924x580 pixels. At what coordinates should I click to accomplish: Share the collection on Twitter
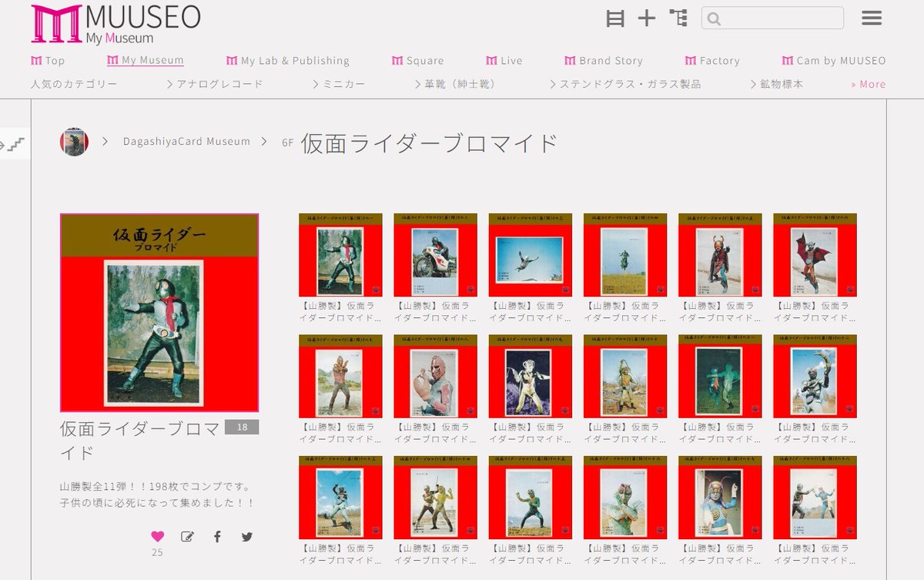246,537
